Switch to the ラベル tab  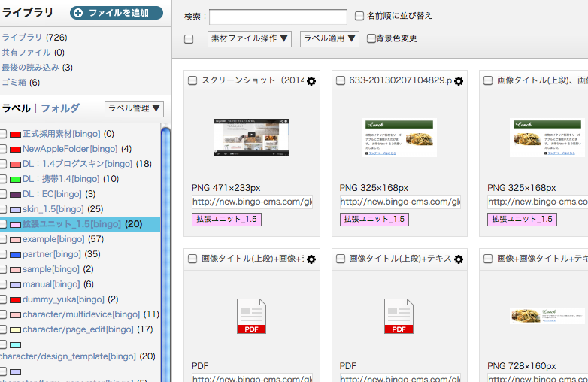(16, 108)
